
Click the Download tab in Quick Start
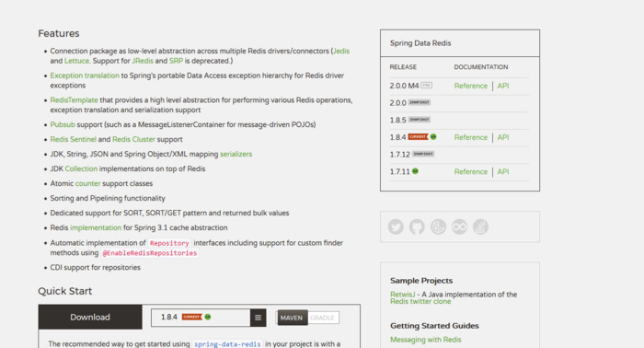pyautogui.click(x=90, y=318)
